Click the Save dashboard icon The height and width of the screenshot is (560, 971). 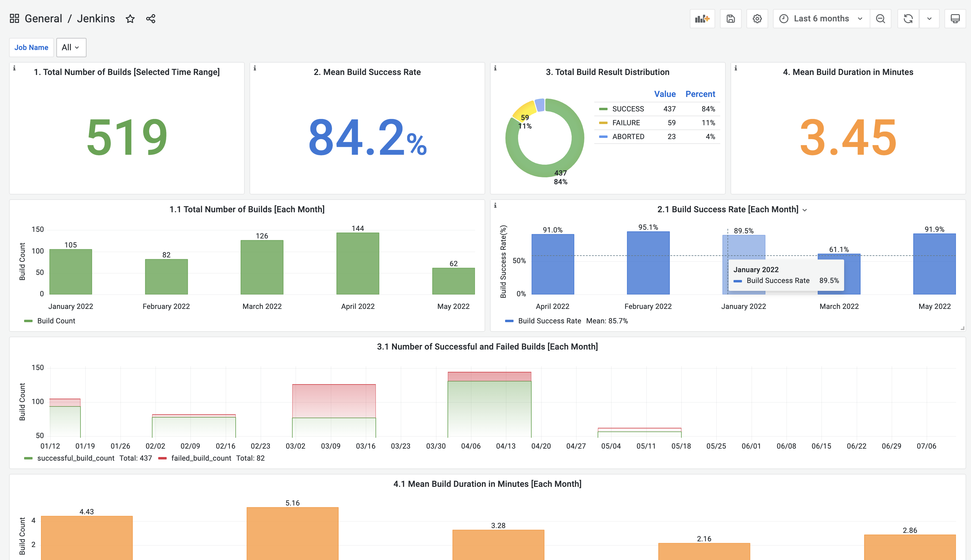pos(731,18)
